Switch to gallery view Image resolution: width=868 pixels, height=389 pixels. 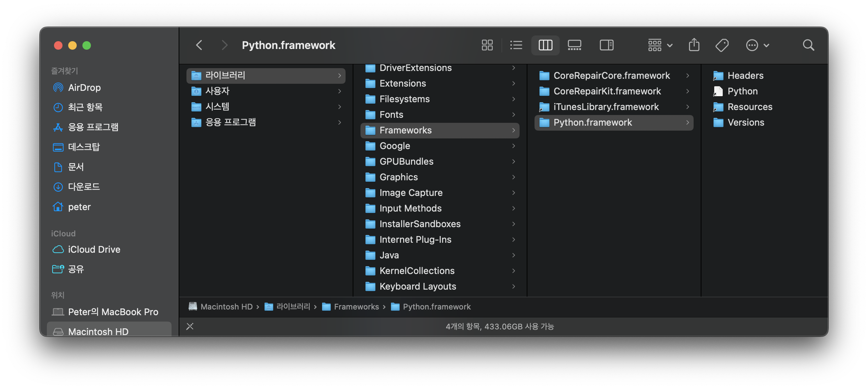[x=574, y=45]
